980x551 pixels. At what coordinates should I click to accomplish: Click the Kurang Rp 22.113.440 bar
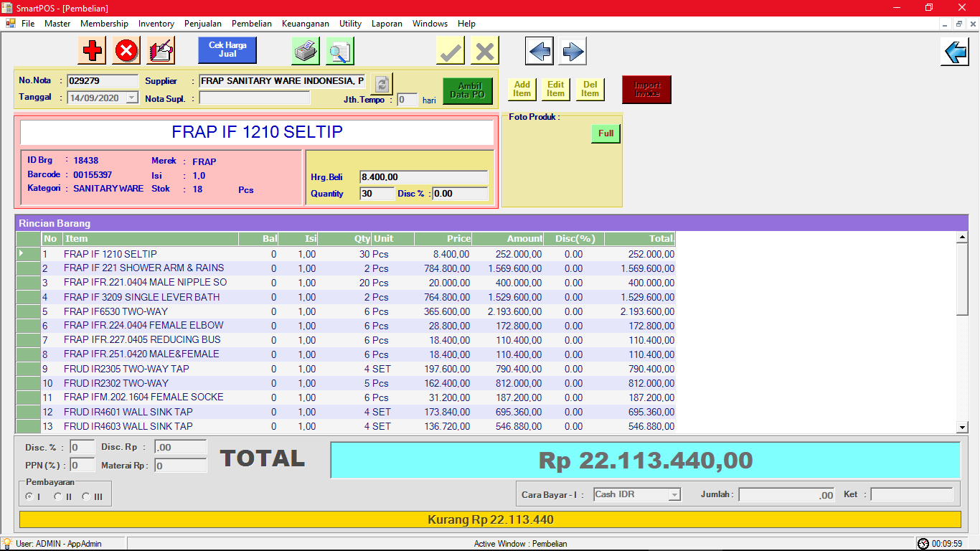(x=490, y=519)
